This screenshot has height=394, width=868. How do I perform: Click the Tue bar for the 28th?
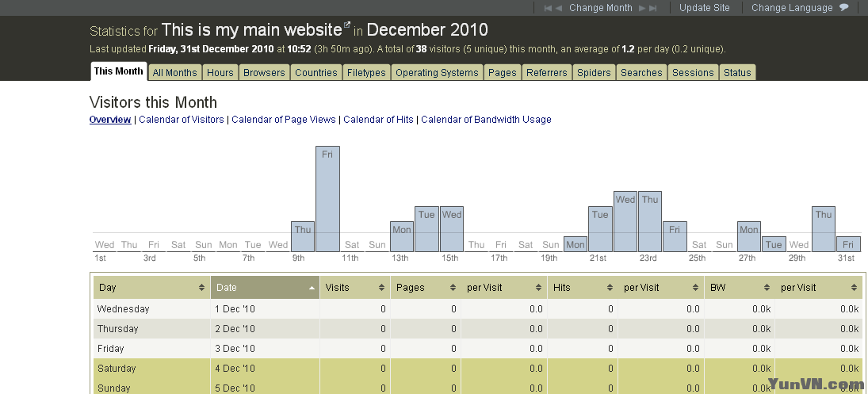774,244
